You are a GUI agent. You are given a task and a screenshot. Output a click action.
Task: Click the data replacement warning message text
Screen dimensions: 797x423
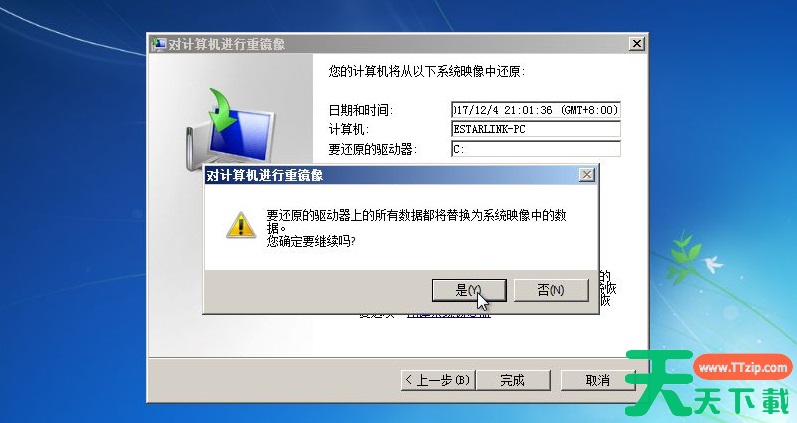pyautogui.click(x=416, y=228)
